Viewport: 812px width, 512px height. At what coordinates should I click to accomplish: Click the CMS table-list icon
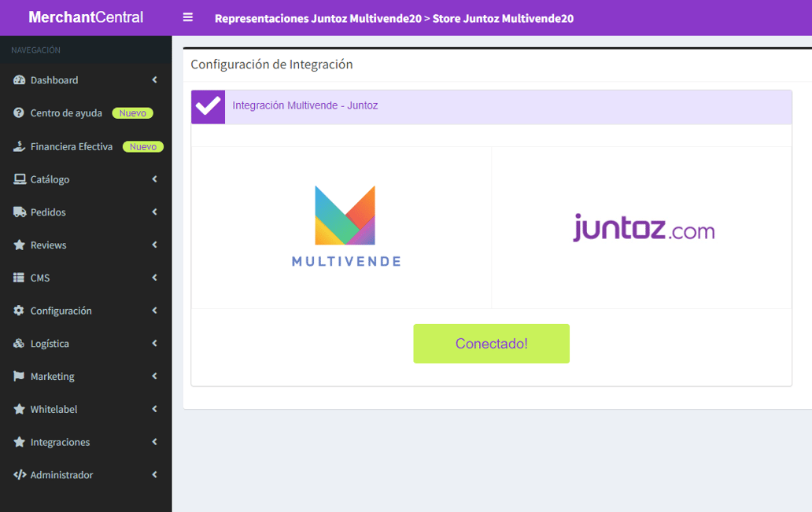click(19, 278)
